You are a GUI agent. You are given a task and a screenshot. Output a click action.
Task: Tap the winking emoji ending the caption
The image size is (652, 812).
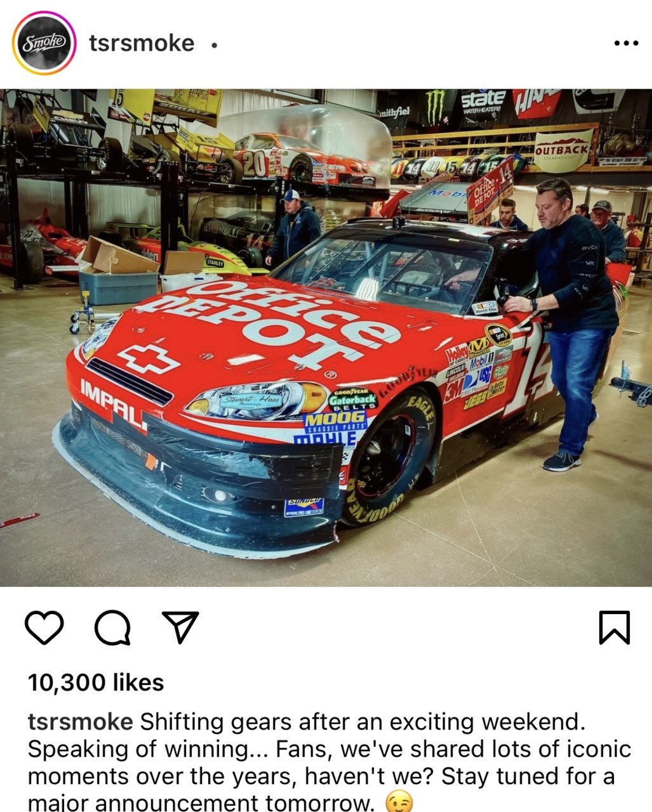click(x=399, y=802)
